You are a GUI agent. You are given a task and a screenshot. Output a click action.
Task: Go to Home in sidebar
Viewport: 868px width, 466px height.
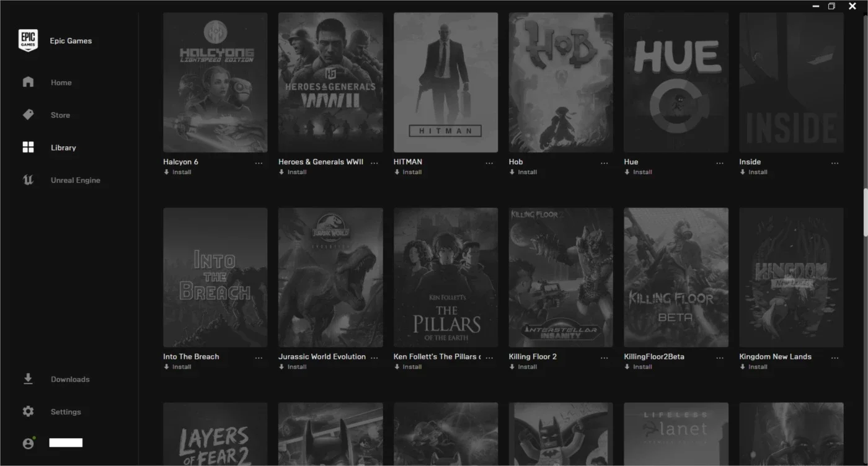click(61, 82)
